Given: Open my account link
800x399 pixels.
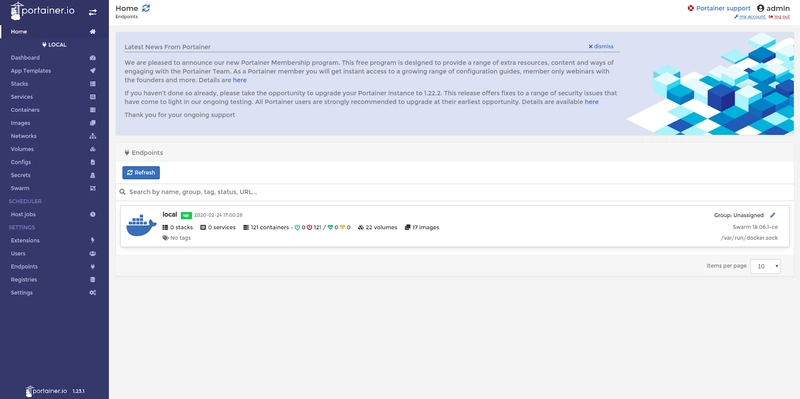Looking at the screenshot, I should coord(750,17).
